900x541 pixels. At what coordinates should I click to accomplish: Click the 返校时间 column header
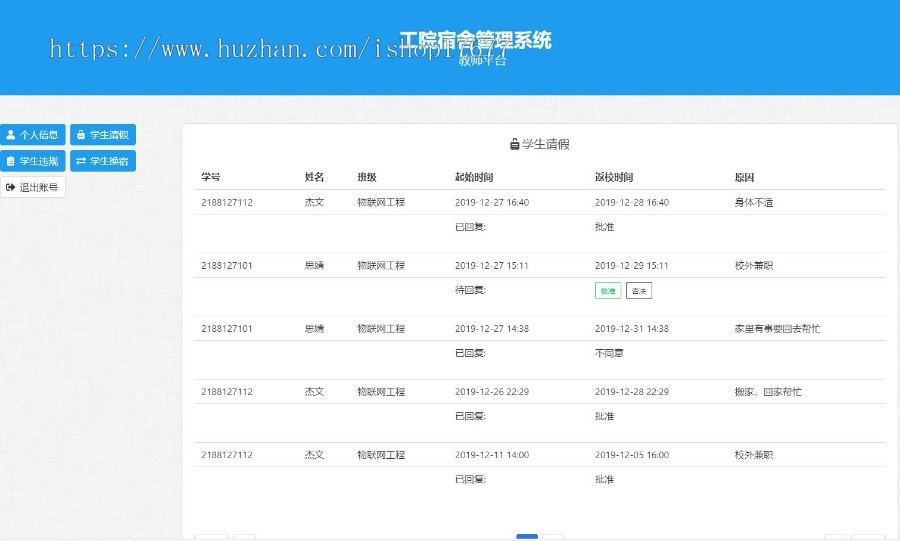[x=614, y=177]
